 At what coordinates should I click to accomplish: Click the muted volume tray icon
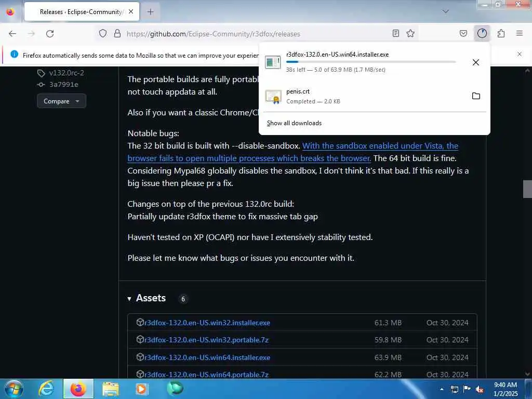pyautogui.click(x=480, y=389)
